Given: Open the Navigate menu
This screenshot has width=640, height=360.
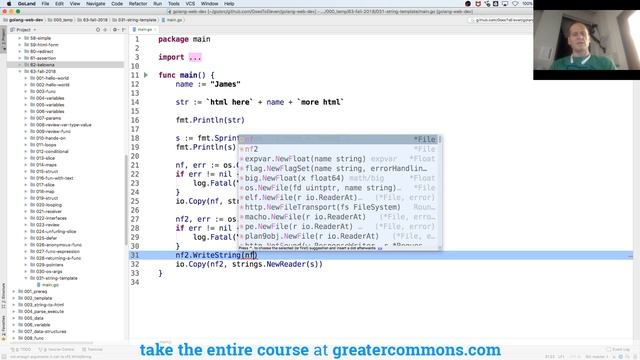Looking at the screenshot, I should coord(96,4).
